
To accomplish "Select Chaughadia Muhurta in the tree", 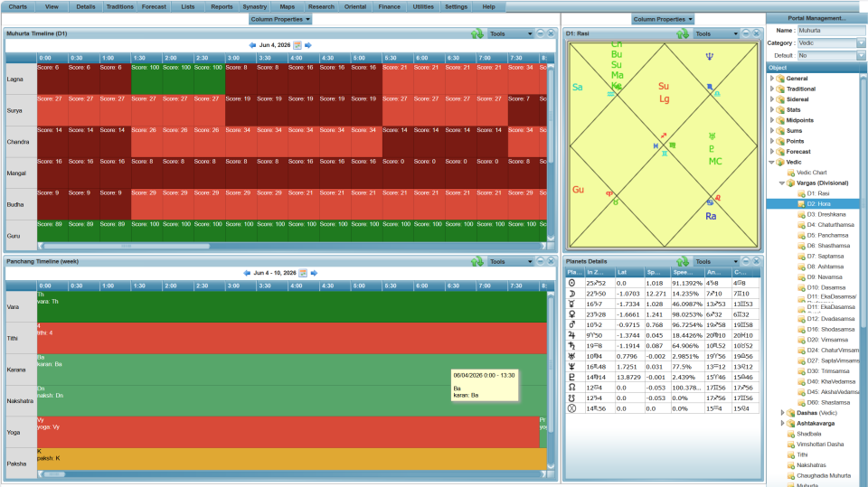I will click(823, 476).
